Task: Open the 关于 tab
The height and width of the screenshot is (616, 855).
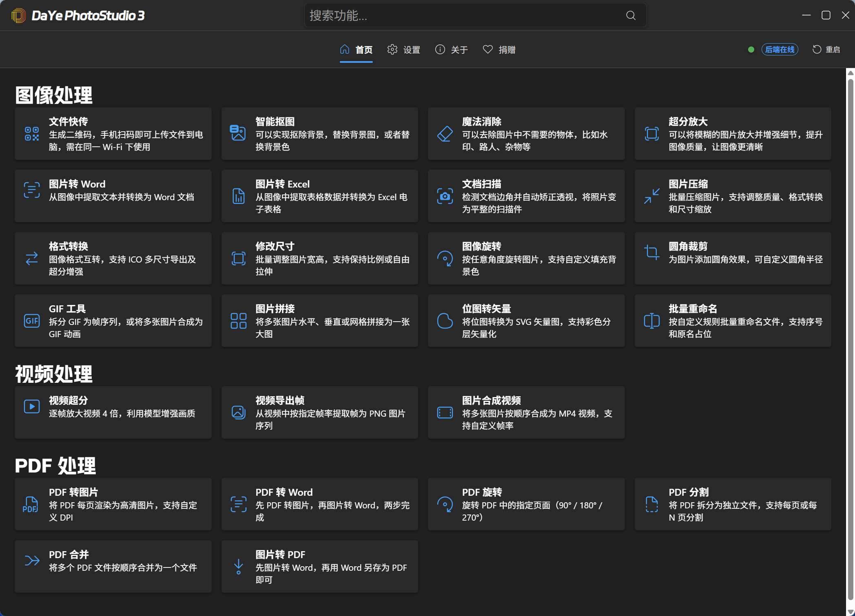Action: click(451, 50)
